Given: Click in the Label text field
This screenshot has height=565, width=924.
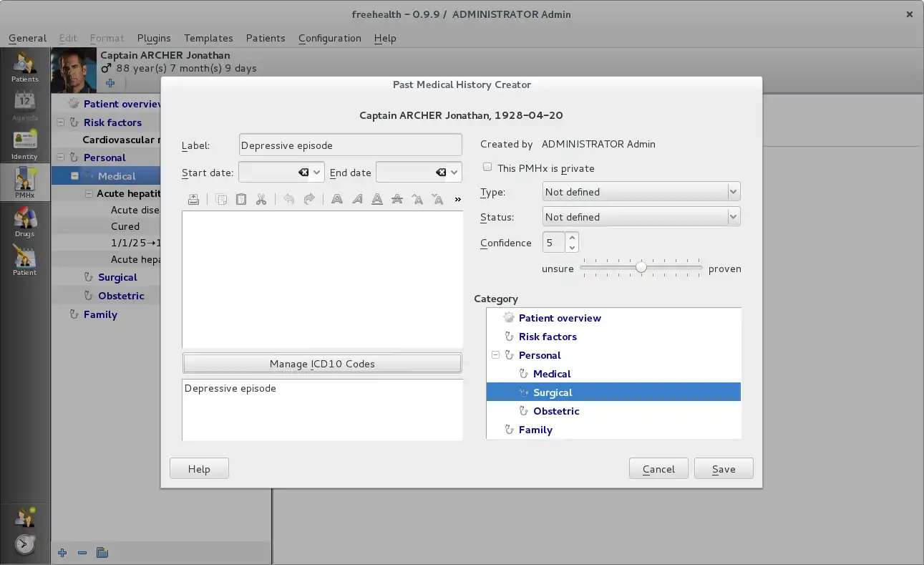Looking at the screenshot, I should [x=350, y=145].
